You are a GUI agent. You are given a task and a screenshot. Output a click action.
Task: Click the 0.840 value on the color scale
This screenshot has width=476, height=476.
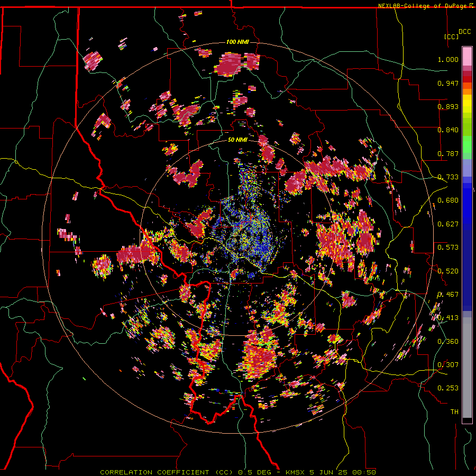(x=448, y=130)
